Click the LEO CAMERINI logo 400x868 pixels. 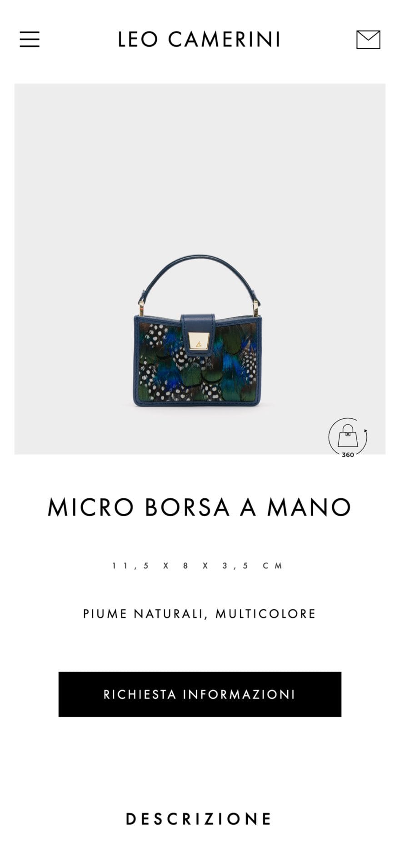199,40
